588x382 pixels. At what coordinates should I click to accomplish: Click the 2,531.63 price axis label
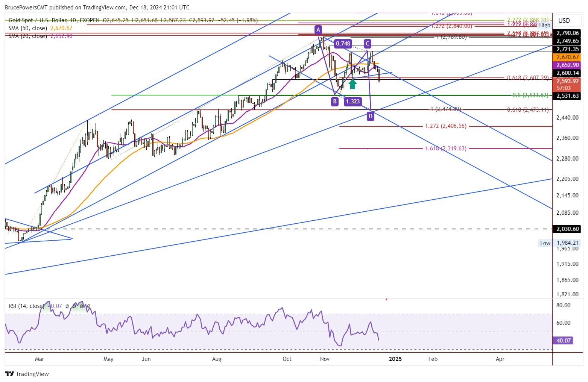pos(568,96)
